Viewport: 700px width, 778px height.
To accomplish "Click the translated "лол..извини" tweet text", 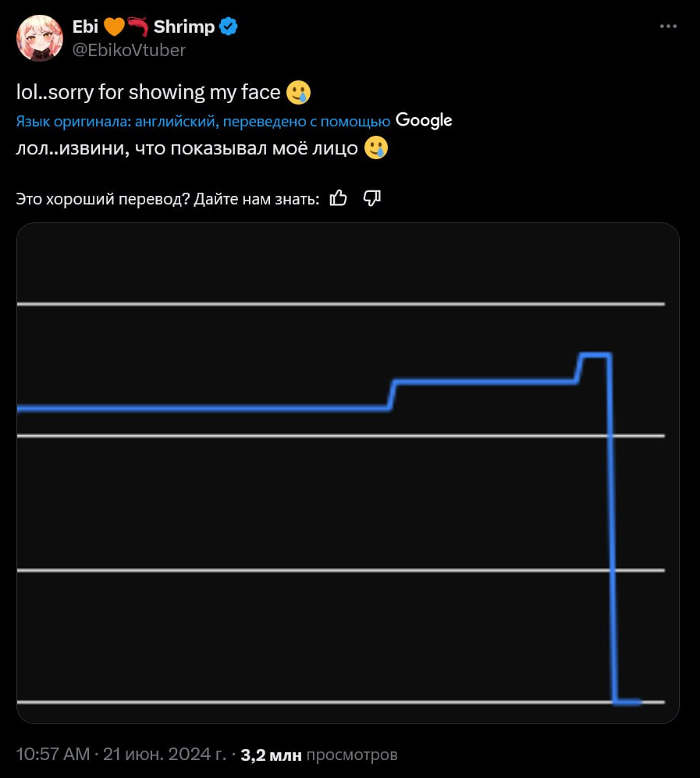I will click(x=187, y=147).
